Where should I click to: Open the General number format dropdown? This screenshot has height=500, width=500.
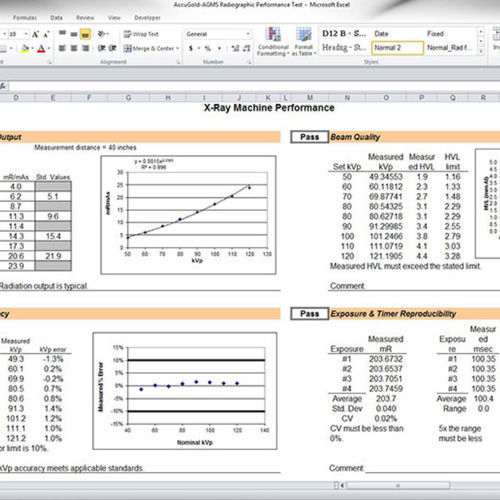[x=248, y=34]
